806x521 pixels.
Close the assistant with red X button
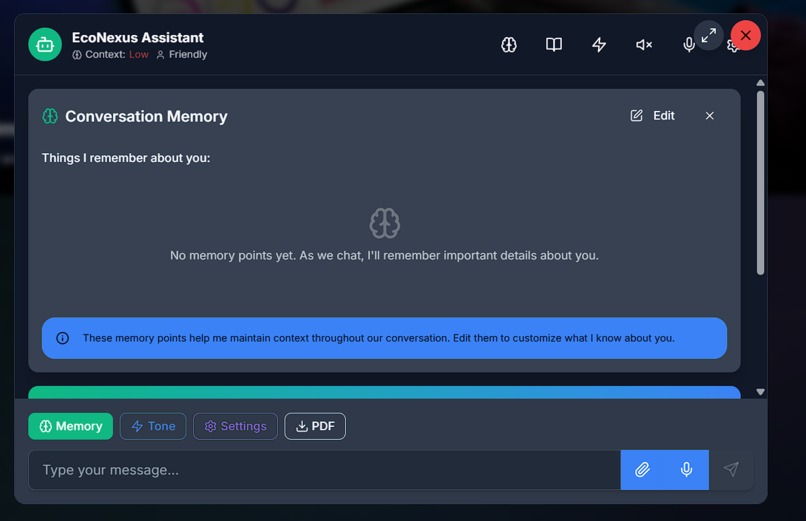coord(746,35)
